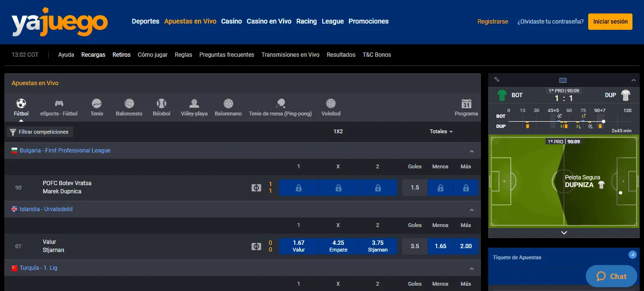
Task: Open Apuestas en Vivo menu item
Action: coord(190,21)
